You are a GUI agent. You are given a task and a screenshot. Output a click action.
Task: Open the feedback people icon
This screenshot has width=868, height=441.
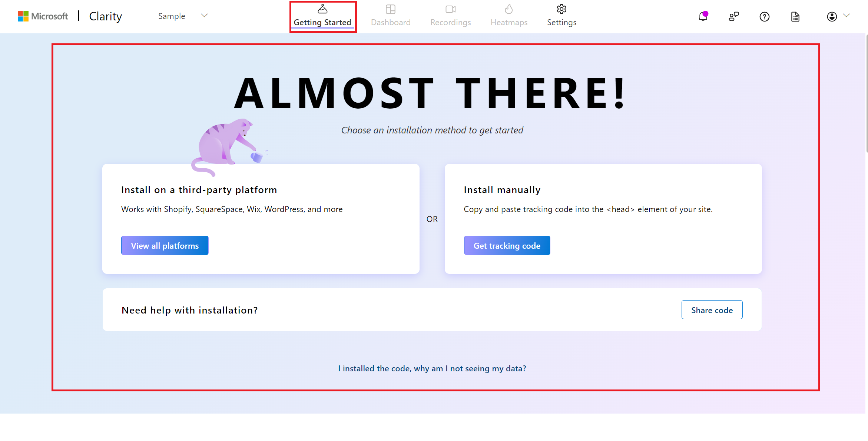(734, 17)
